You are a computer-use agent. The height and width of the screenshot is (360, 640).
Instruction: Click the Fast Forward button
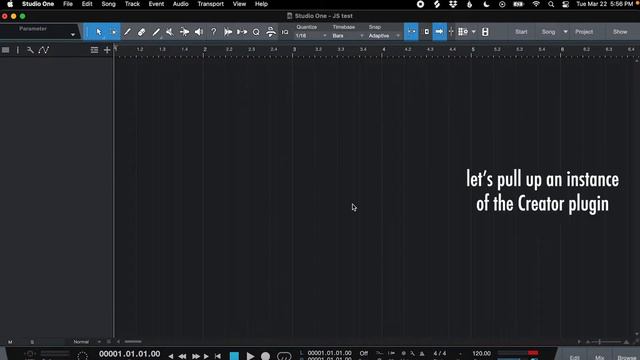196,356
